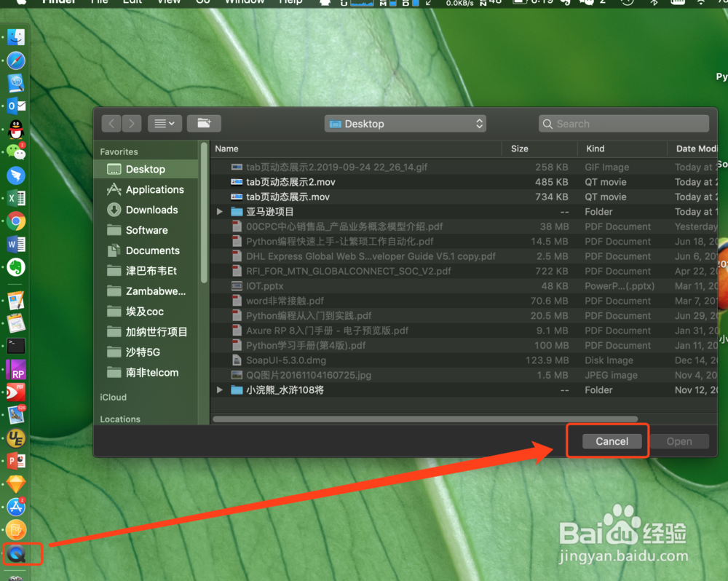Sort by the Kind column
This screenshot has height=581, width=728.
tap(596, 149)
